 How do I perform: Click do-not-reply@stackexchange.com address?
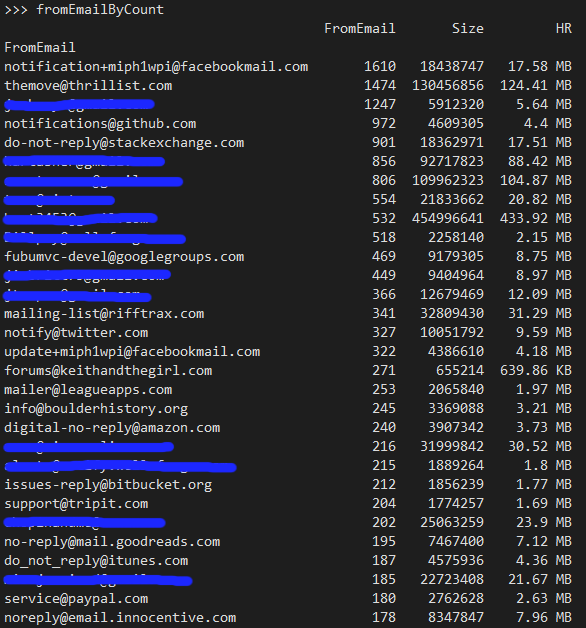[x=124, y=143]
